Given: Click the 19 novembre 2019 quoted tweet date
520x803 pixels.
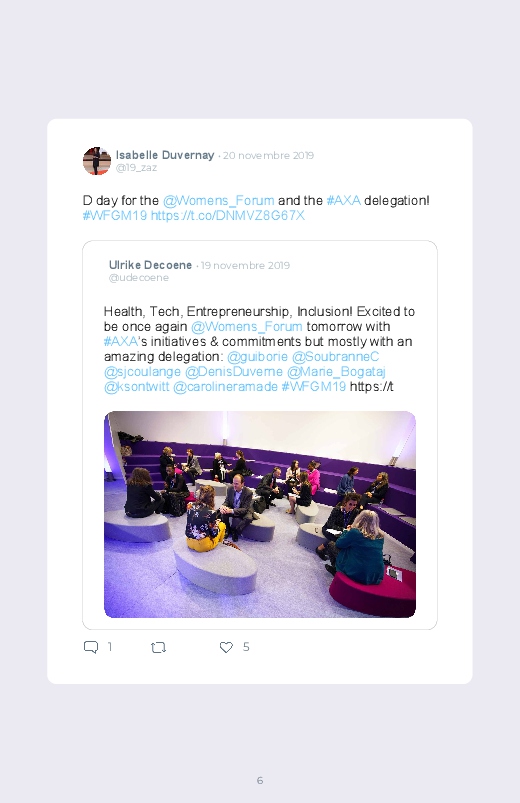Looking at the screenshot, I should pos(245,265).
